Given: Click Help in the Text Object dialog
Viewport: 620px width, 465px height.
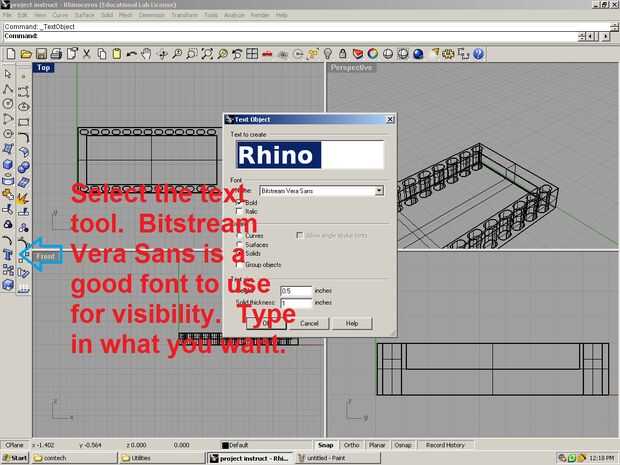Looking at the screenshot, I should (352, 323).
